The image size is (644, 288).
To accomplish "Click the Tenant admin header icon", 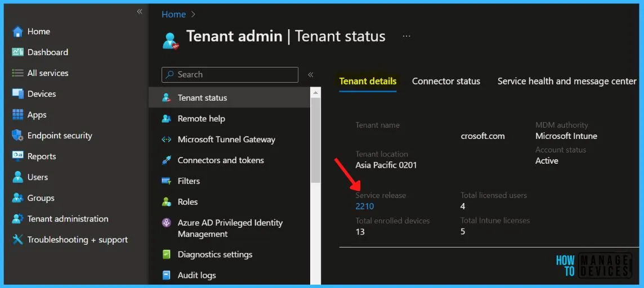I will [171, 40].
